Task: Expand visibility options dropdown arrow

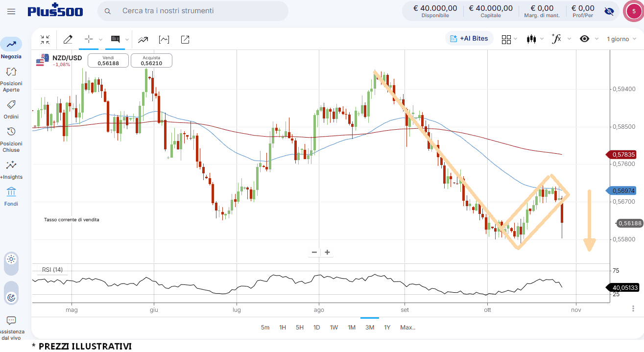Action: (x=596, y=39)
